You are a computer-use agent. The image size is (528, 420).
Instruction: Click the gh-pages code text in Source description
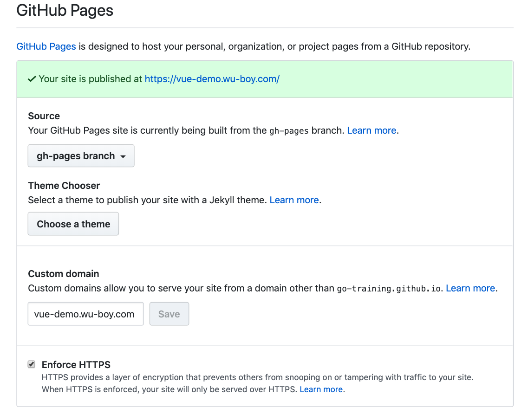click(x=289, y=131)
